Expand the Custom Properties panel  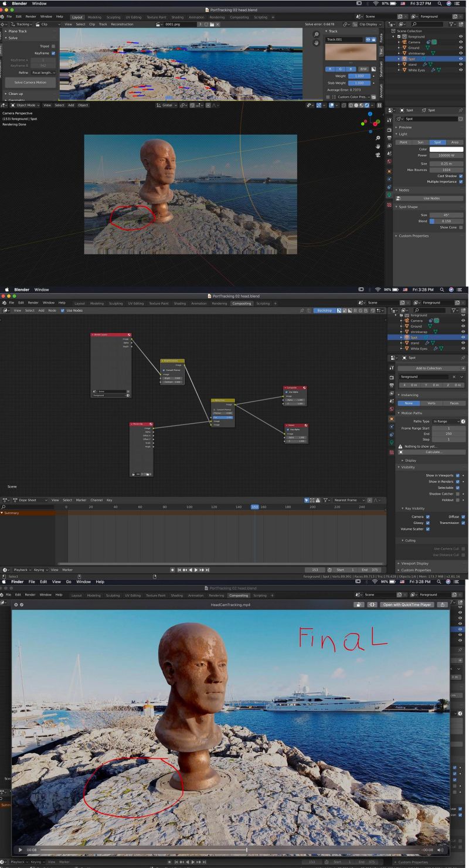click(x=413, y=236)
